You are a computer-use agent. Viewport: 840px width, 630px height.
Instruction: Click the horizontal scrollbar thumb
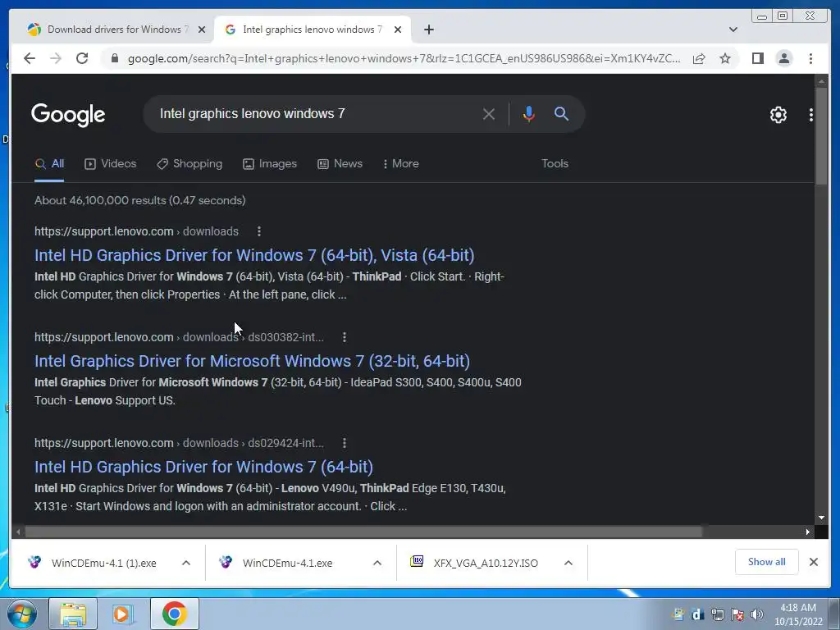363,532
